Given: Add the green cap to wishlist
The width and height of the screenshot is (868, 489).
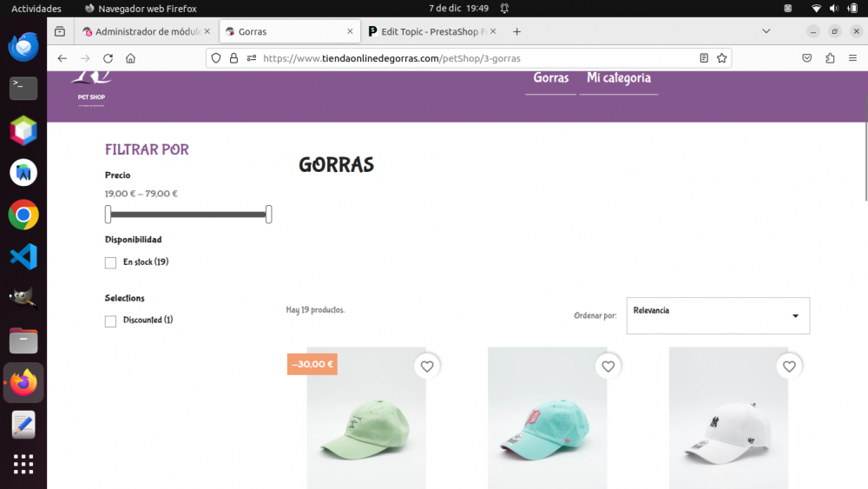Looking at the screenshot, I should click(x=427, y=367).
